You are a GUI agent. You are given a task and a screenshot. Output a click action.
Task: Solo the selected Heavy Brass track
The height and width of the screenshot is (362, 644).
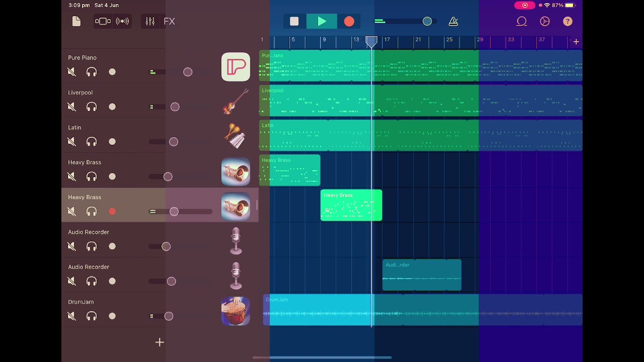[92, 212]
